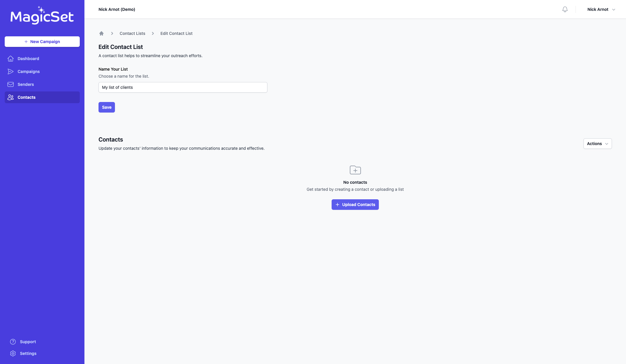Open Senders section
The height and width of the screenshot is (364, 626).
point(42,84)
